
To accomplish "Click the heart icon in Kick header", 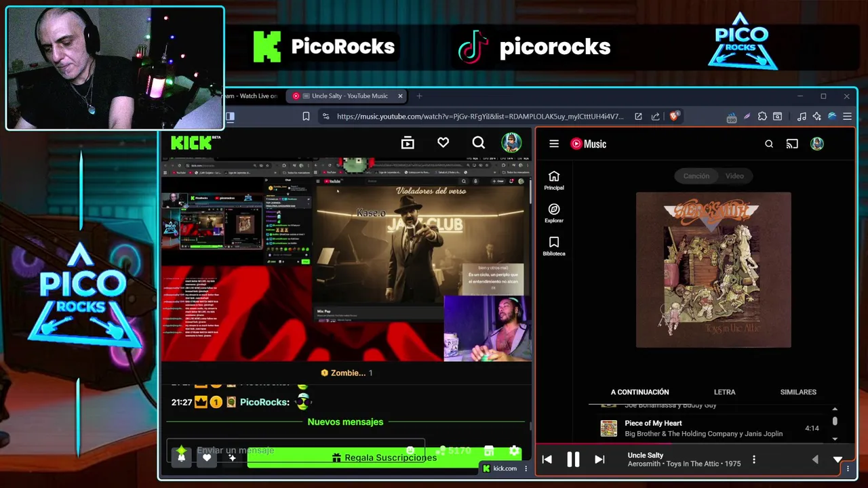I will coord(443,142).
